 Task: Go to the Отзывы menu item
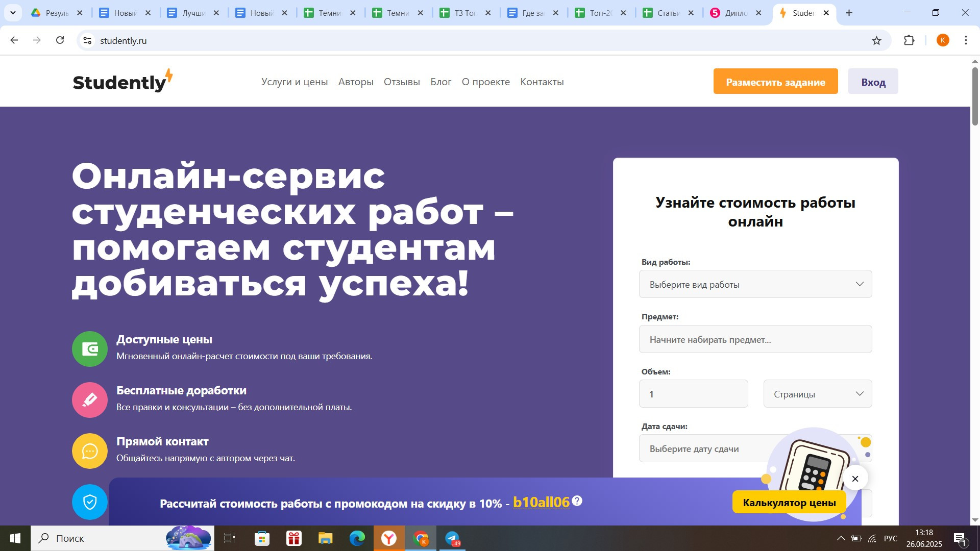(x=402, y=82)
